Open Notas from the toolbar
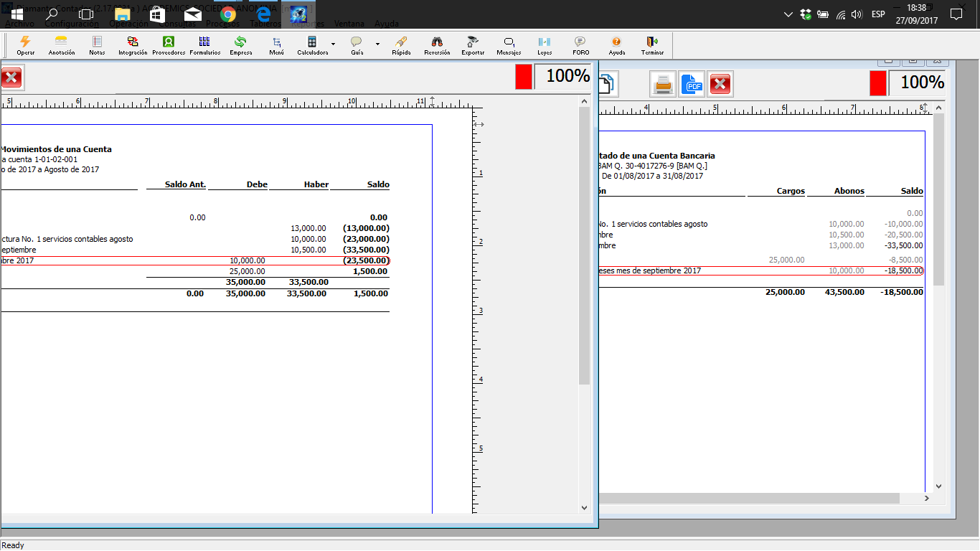980x551 pixels. 97,45
